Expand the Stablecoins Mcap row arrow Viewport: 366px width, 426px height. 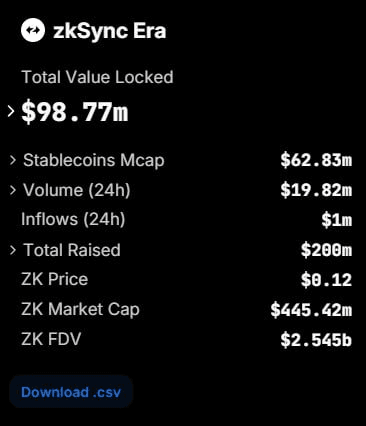coord(13,160)
